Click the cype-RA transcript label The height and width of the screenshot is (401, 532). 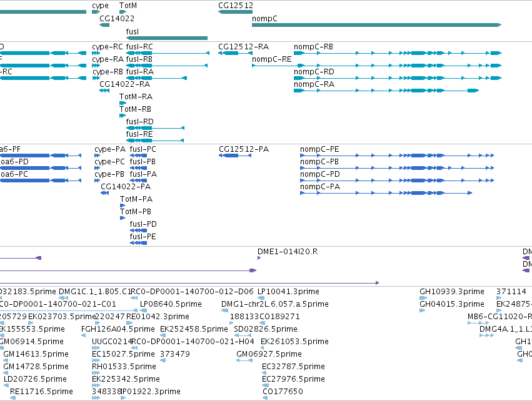[x=108, y=59]
